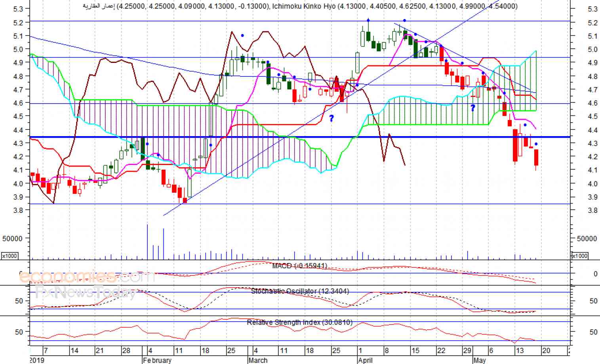Click the blue question mark near April 29
600x364 pixels.
click(x=473, y=108)
